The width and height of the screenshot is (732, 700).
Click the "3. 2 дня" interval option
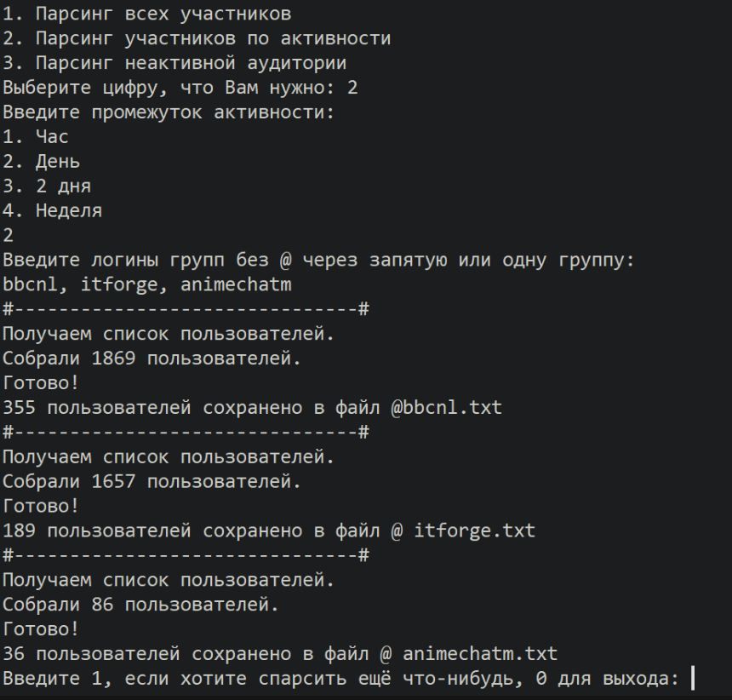coord(47,186)
